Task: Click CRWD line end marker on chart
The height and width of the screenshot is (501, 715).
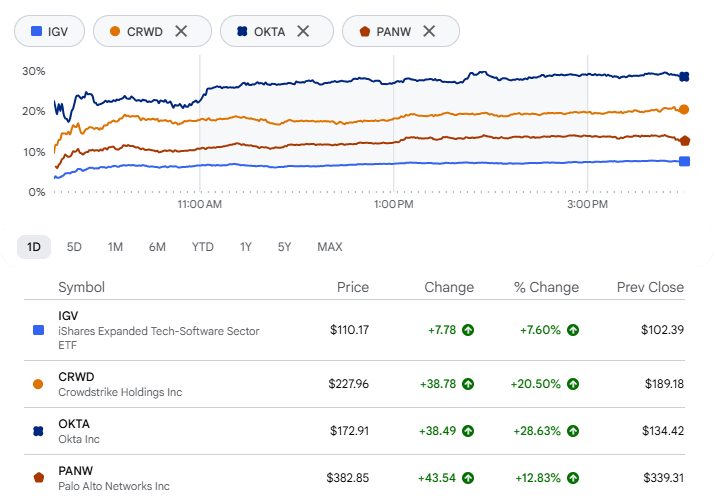Action: (684, 109)
